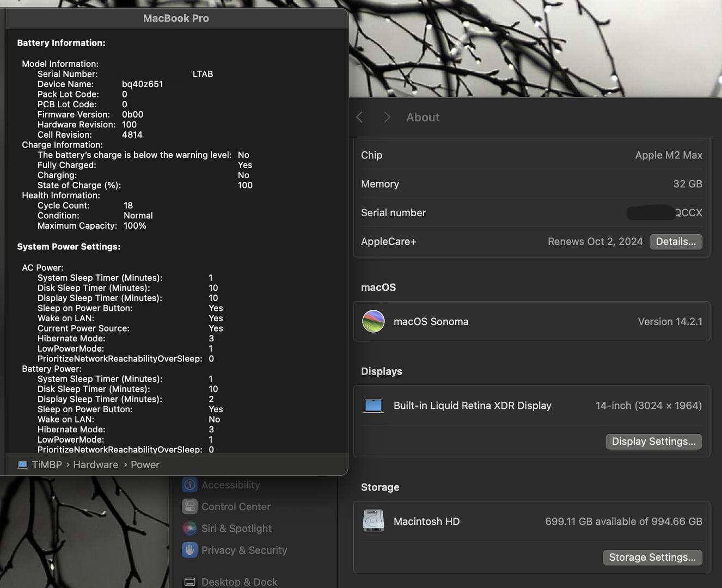Click the built-in display laptop icon
This screenshot has height=588, width=722.
pos(374,406)
